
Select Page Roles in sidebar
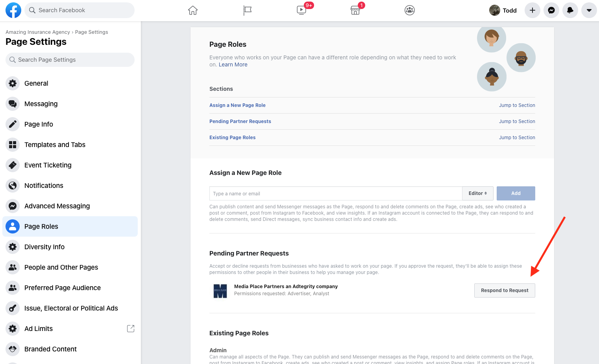coord(70,226)
